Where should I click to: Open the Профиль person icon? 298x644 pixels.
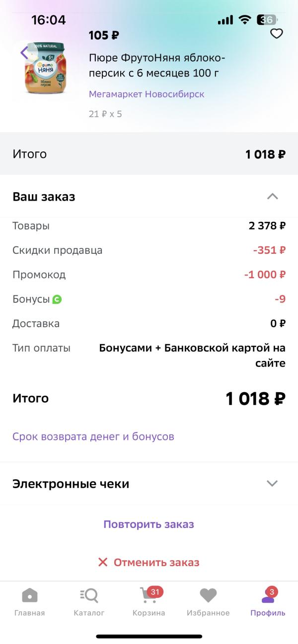[x=268, y=595]
